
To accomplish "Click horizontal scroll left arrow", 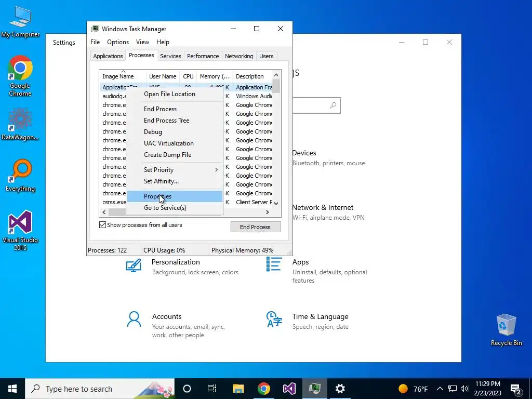I will pos(104,212).
